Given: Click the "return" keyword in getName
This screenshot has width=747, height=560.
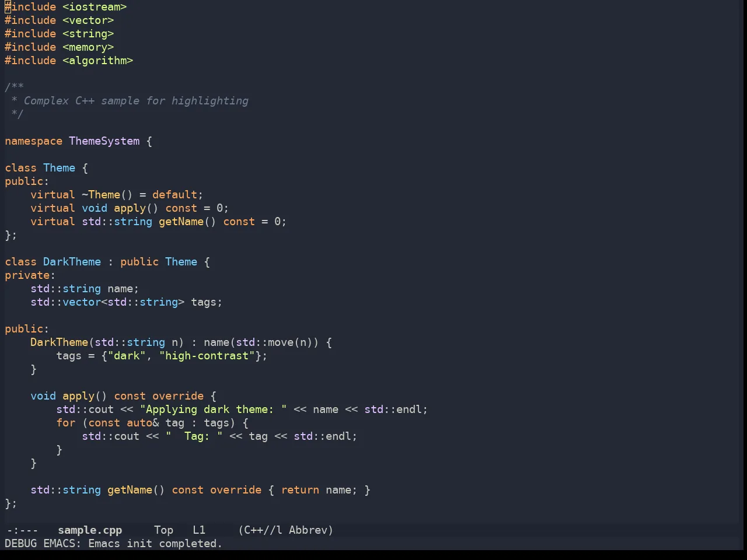Looking at the screenshot, I should click(300, 490).
